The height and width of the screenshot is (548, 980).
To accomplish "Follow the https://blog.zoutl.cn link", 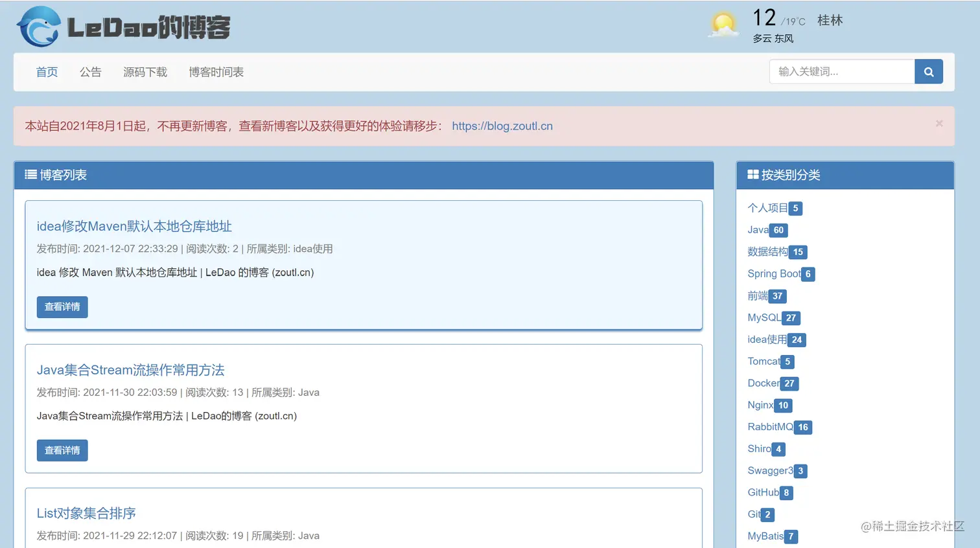I will coord(502,126).
